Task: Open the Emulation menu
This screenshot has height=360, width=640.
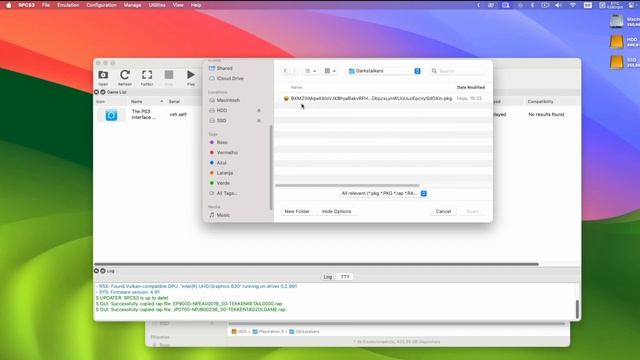Action: [x=68, y=5]
